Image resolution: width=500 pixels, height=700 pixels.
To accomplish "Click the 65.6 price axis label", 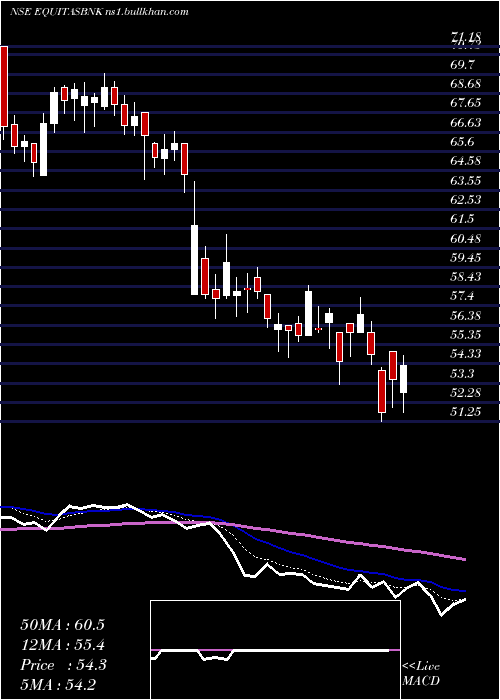I will (463, 142).
